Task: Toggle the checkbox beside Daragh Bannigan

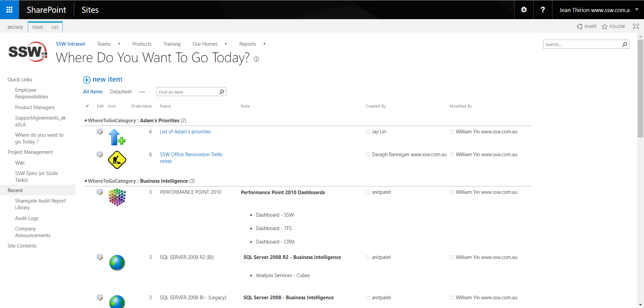Action: click(x=368, y=155)
